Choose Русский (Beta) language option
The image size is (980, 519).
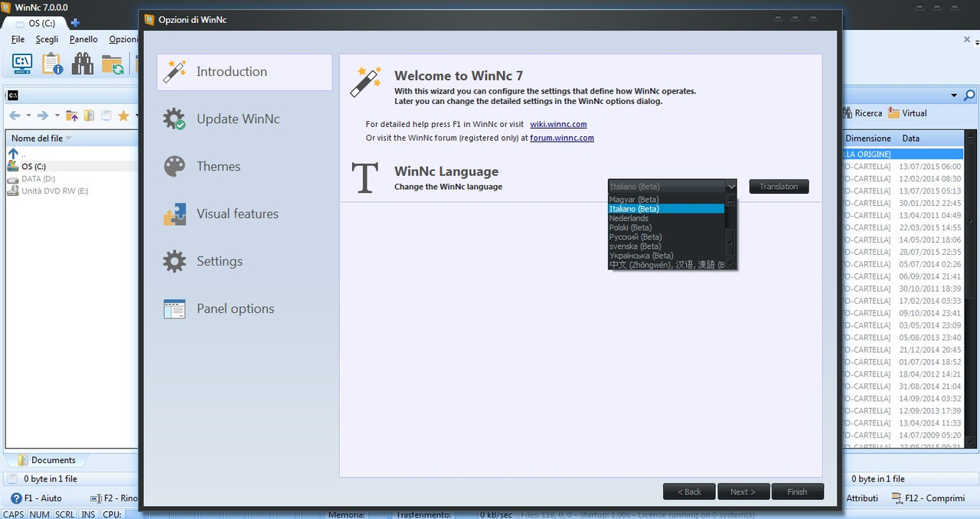click(666, 237)
